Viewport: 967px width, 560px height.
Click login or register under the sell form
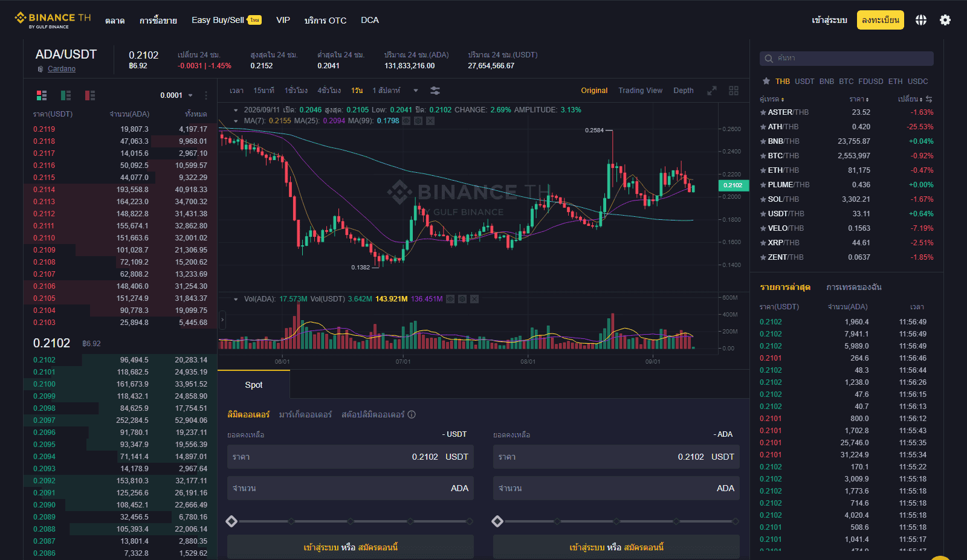616,547
